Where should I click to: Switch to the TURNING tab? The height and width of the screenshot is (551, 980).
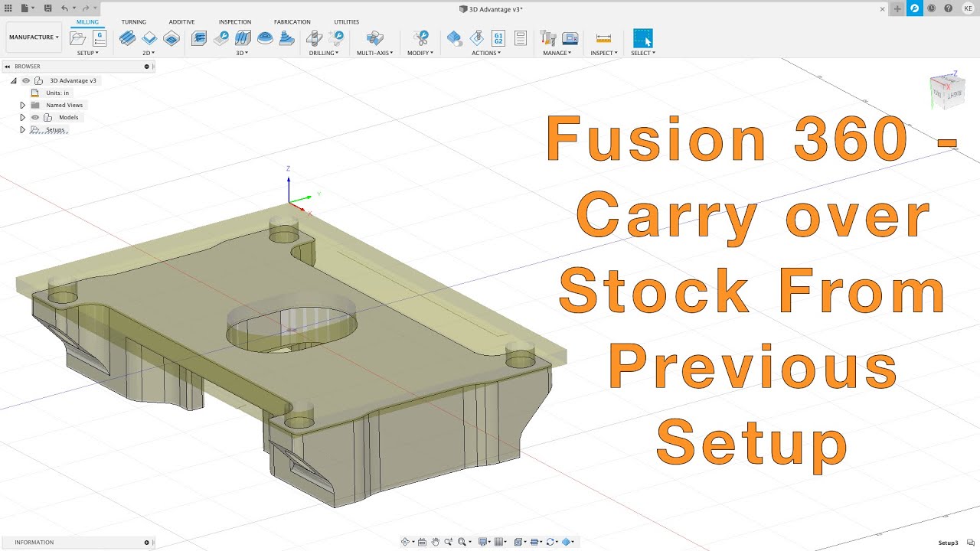click(133, 22)
